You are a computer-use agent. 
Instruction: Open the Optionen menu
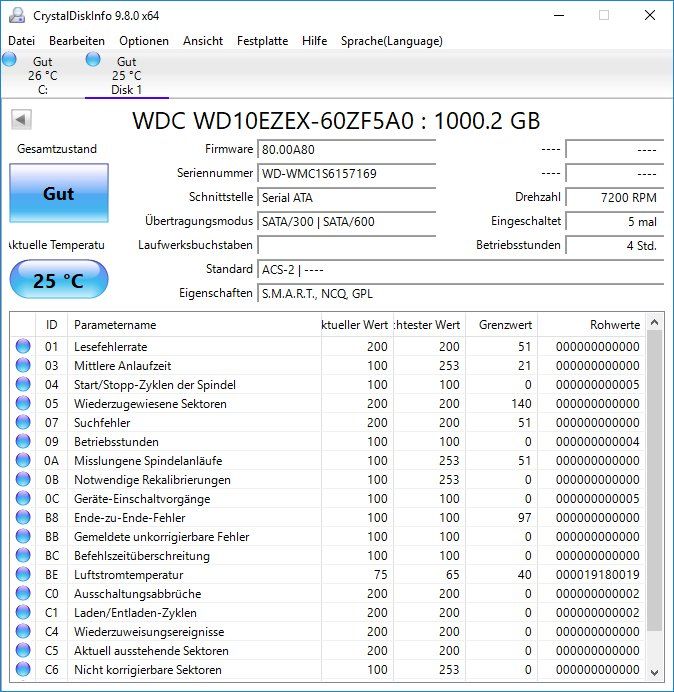[144, 41]
